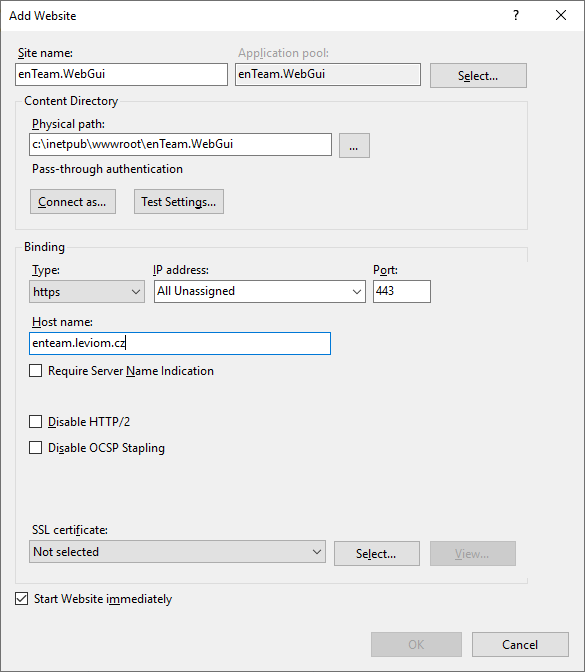Screen dimensions: 585x672
Task: Click the Physical path input field
Action: pos(180,144)
